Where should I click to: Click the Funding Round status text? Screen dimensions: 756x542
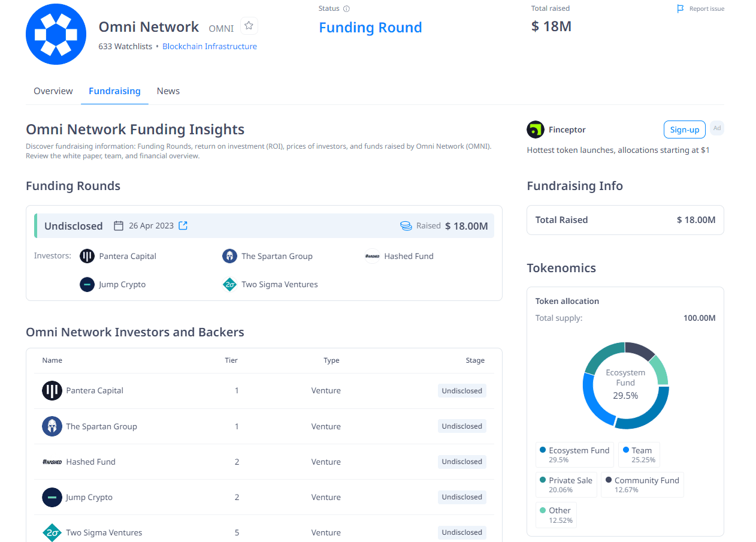pos(370,28)
